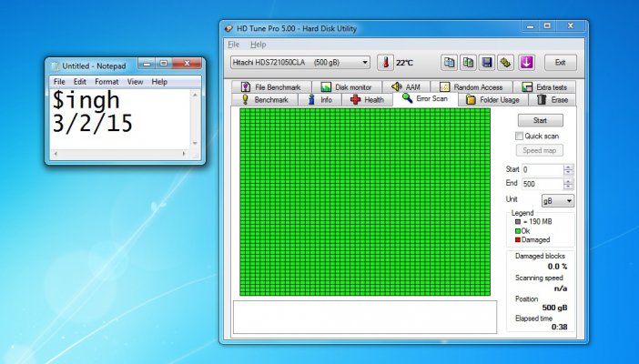
Task: Open the Info tab
Action: point(320,99)
